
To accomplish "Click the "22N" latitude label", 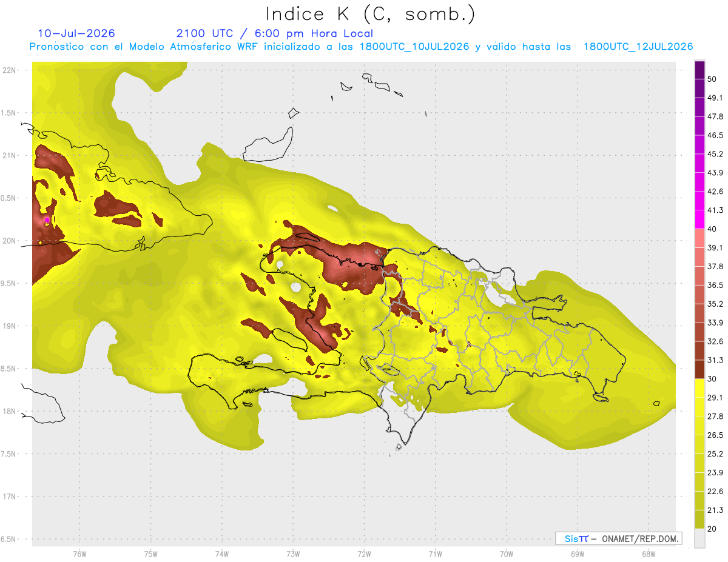I will [9, 70].
